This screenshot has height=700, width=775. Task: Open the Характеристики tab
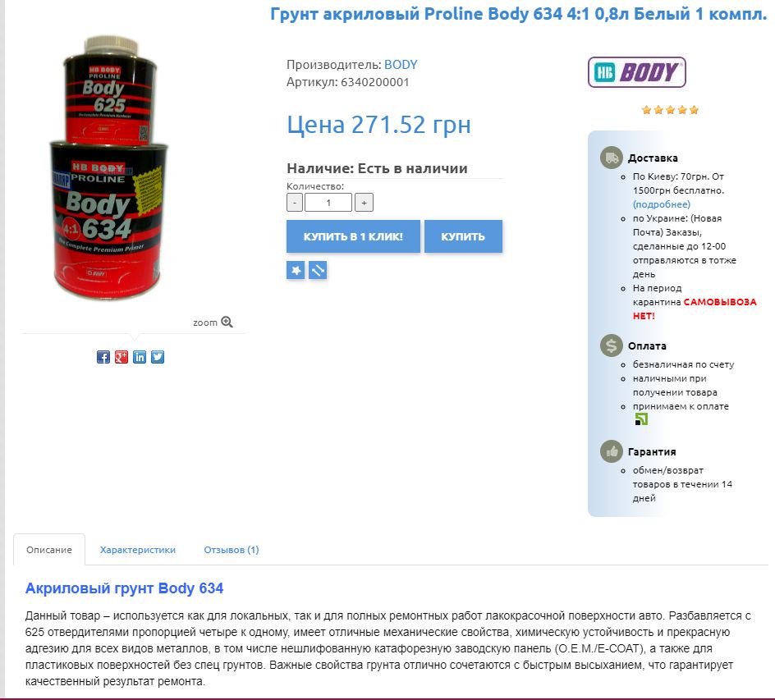(137, 550)
